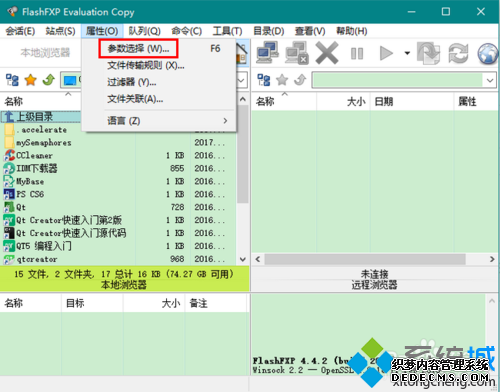Open the 目录(D) menu

269,31
